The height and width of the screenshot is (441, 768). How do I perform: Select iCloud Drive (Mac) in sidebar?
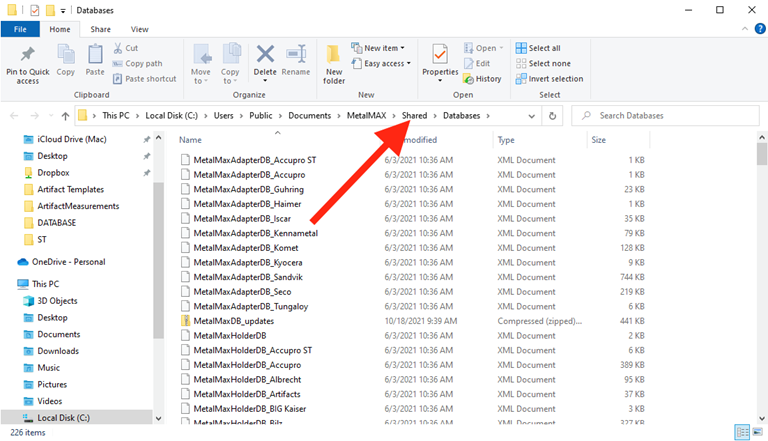coord(65,139)
